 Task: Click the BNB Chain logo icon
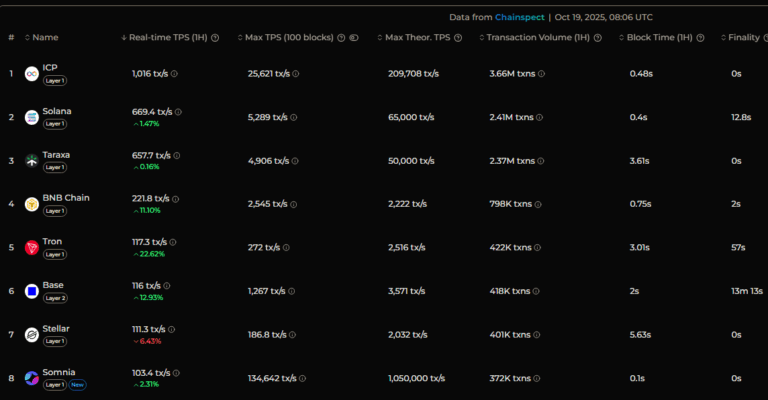(31, 204)
